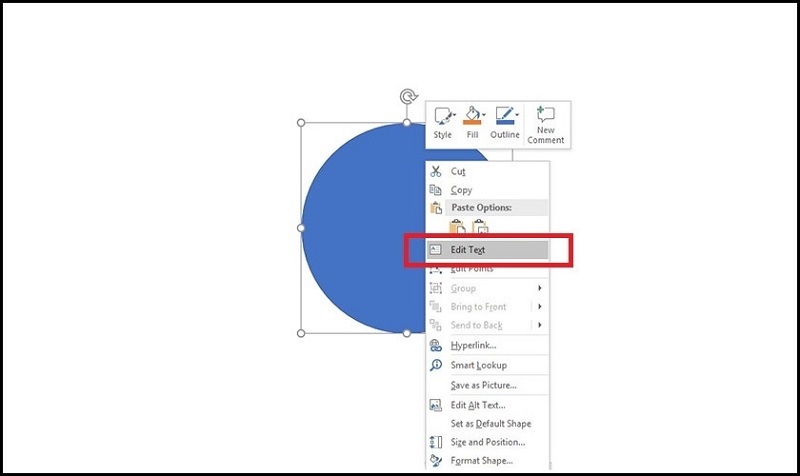Click the Cut scissors icon
Screen dimensions: 800x476
tap(435, 171)
